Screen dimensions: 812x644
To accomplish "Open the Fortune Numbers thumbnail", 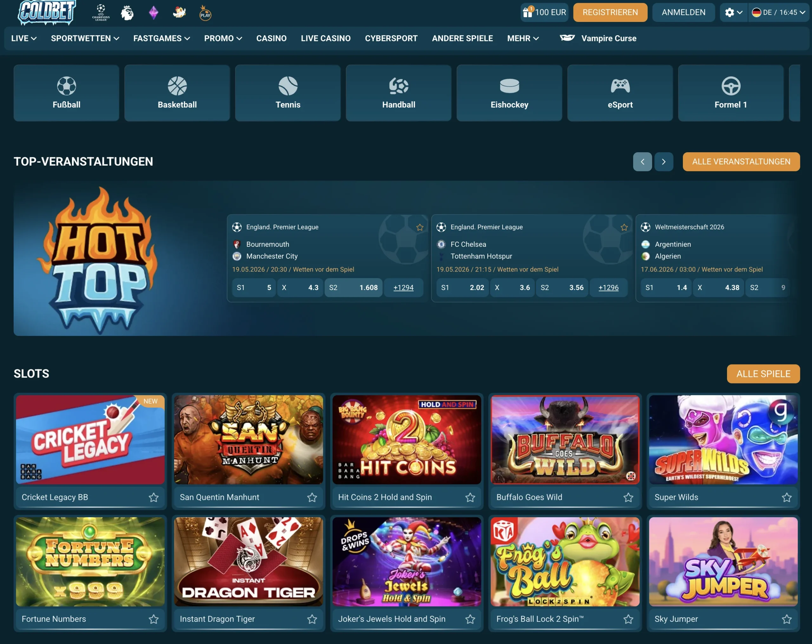I will tap(90, 562).
